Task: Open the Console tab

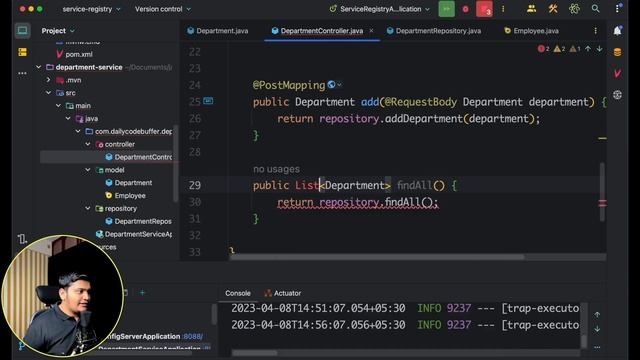Action: pos(238,293)
